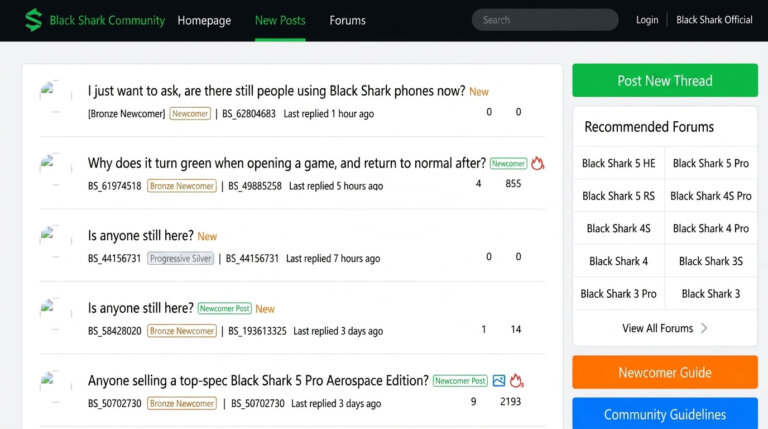
Task: Open 'Is anyone still here?' thread by BS_44156731
Action: [141, 236]
